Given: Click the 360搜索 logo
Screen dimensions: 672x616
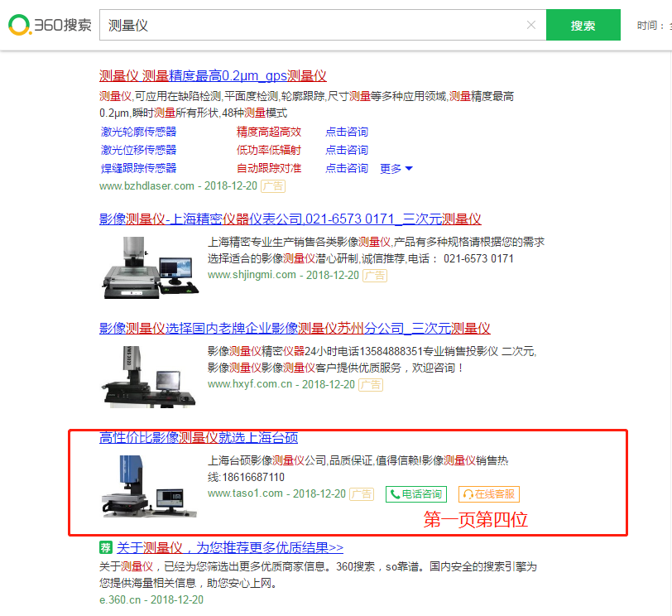Looking at the screenshot, I should tap(50, 25).
